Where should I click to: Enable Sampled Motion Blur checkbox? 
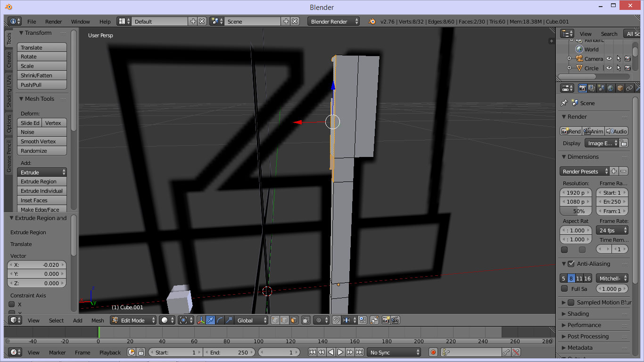pyautogui.click(x=571, y=303)
